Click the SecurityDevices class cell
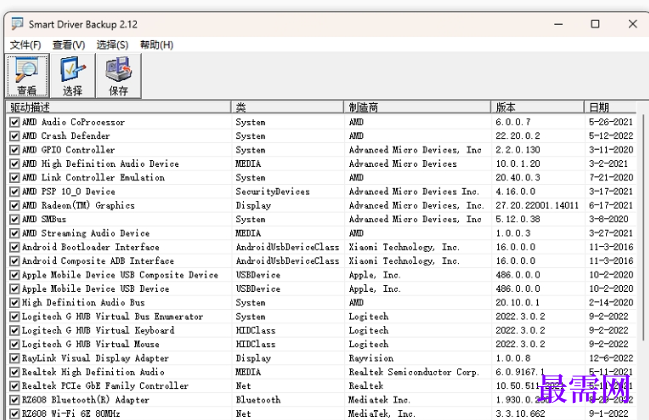This screenshot has height=420, width=649. tap(273, 192)
